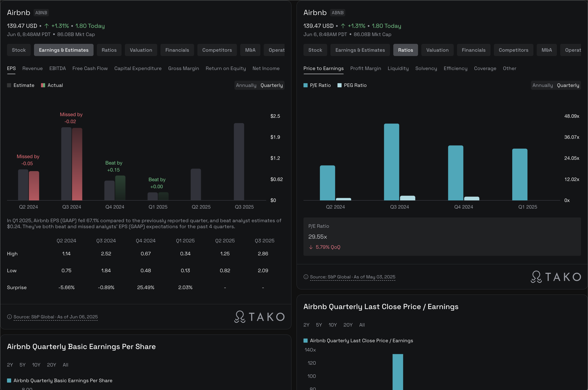Click the TAKO logo in the ratios card

[556, 277]
